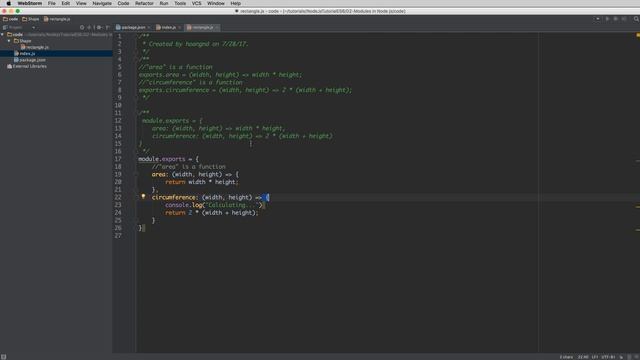Collapse the Shape folder
Image resolution: width=640 pixels, height=360 pixels.
pos(9,41)
